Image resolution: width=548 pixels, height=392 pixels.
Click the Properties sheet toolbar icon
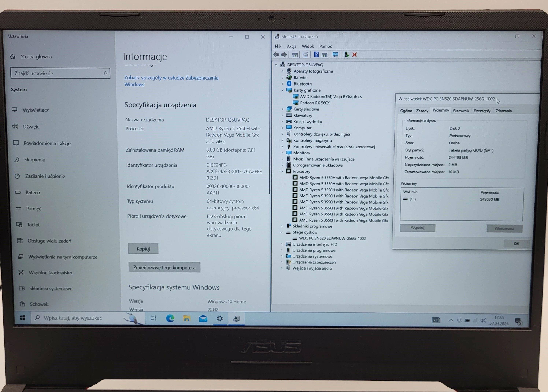pyautogui.click(x=305, y=55)
